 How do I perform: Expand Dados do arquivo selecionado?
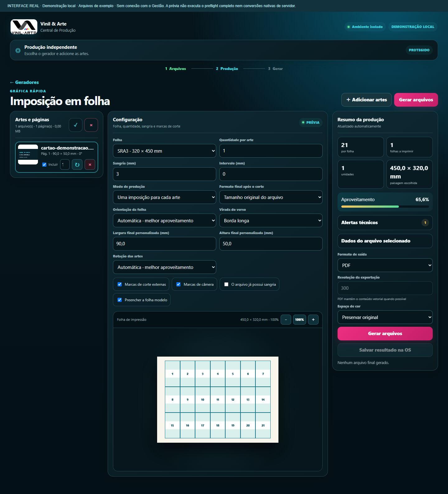(385, 241)
